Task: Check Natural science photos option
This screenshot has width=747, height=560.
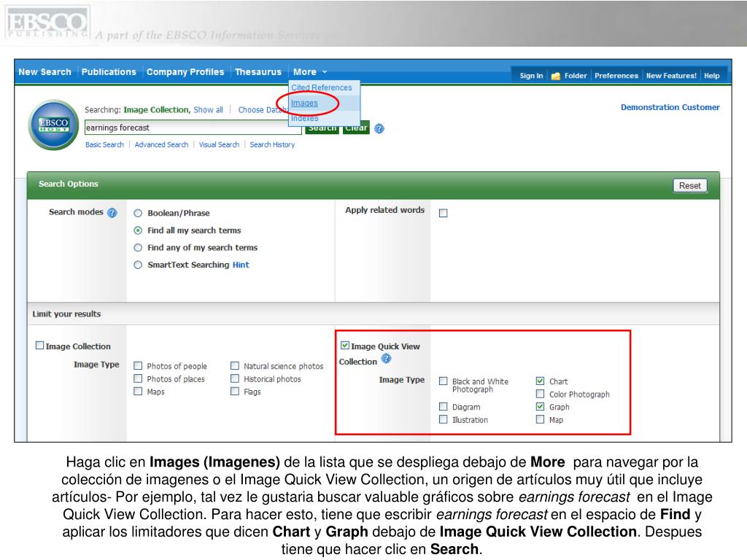Action: point(235,366)
